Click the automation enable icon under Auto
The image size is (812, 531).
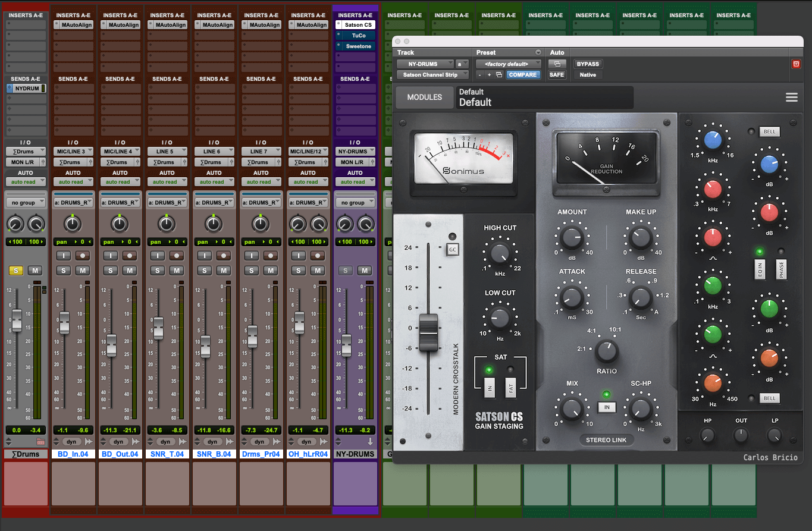(x=557, y=64)
